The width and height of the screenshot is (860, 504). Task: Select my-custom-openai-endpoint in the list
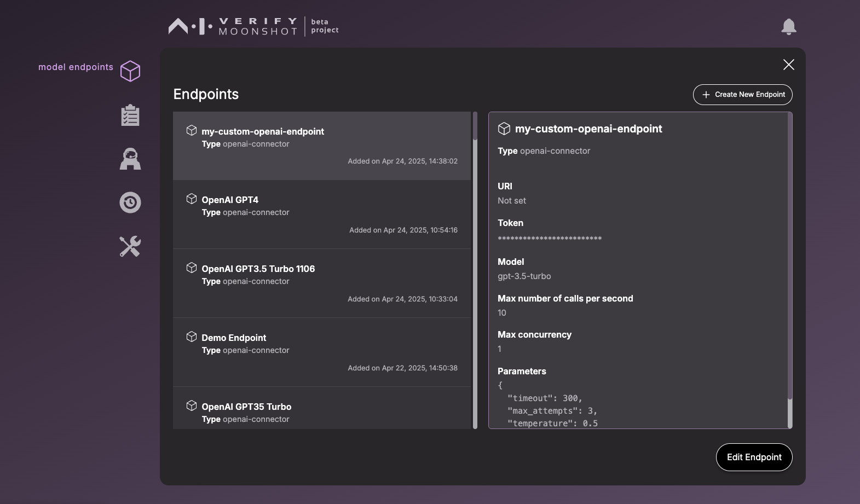[322, 146]
